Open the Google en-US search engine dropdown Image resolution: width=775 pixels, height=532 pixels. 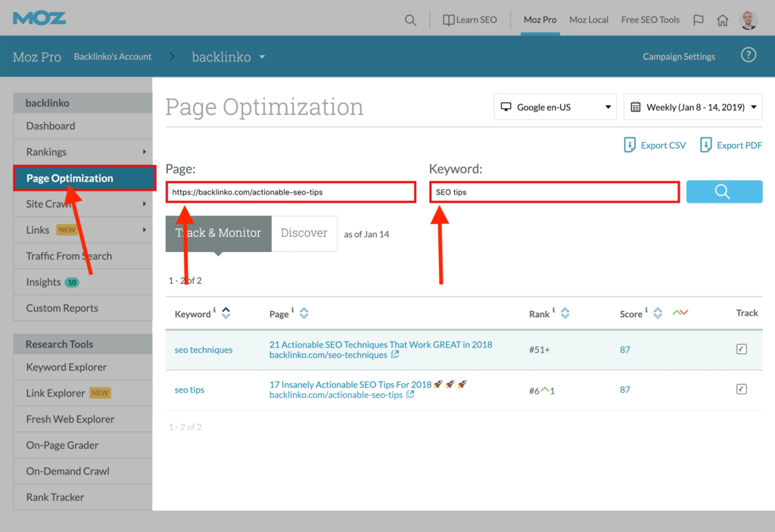pyautogui.click(x=555, y=107)
